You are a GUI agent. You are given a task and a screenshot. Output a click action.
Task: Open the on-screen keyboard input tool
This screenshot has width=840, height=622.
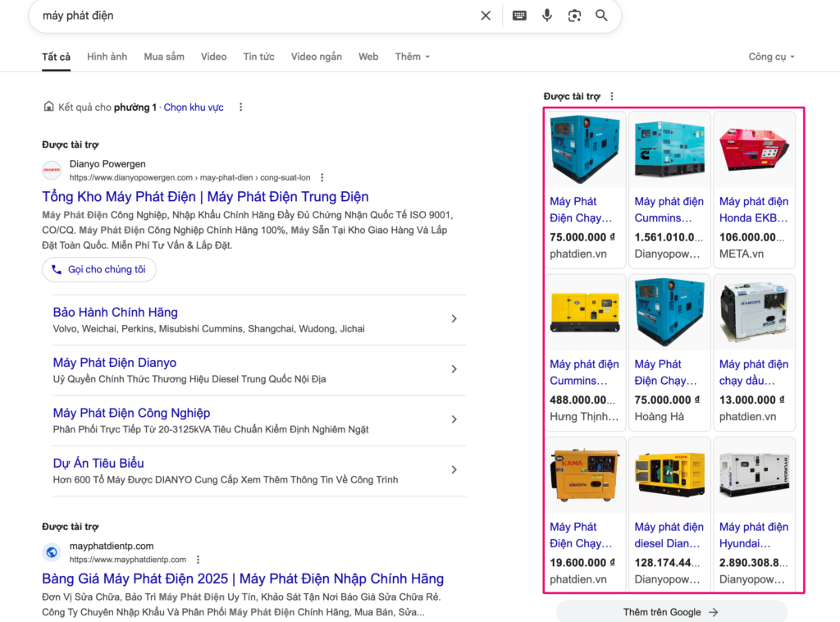tap(519, 16)
